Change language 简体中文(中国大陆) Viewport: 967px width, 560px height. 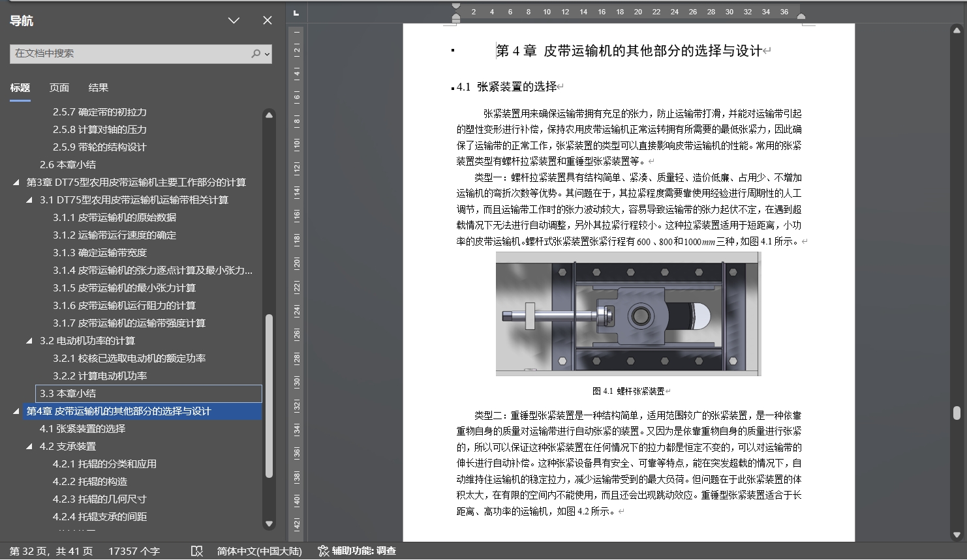[260, 552]
